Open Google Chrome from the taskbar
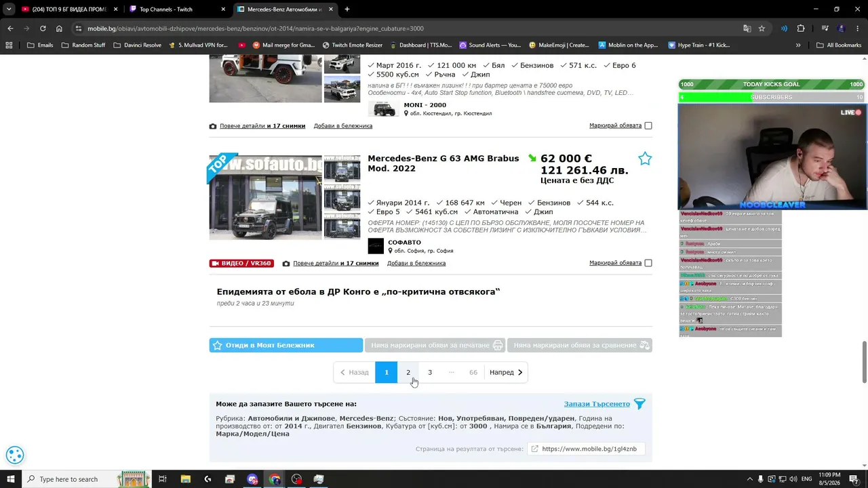 tap(275, 479)
